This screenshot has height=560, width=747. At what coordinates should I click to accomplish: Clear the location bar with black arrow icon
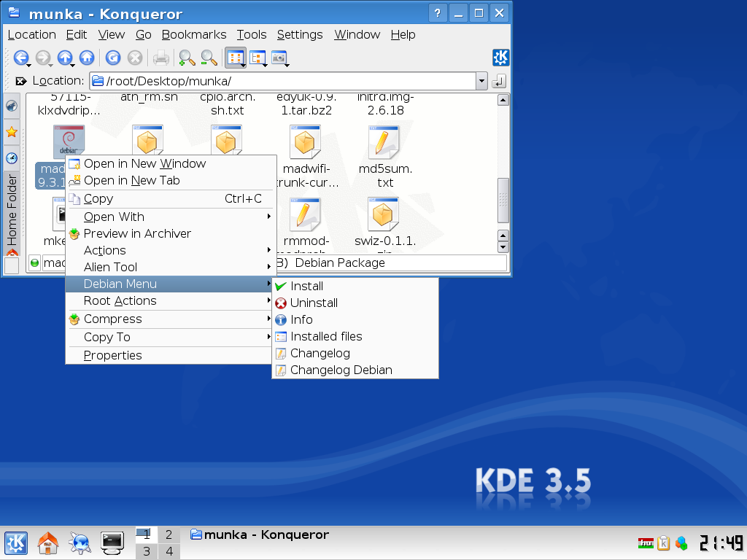point(20,81)
